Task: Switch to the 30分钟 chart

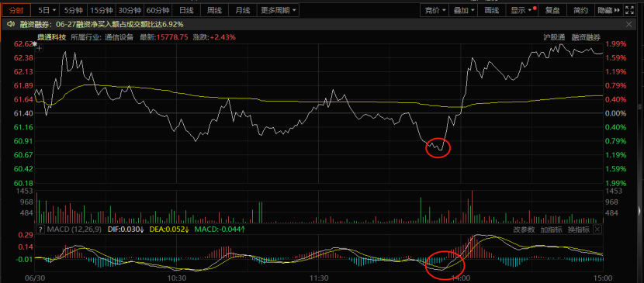Action: coord(130,10)
